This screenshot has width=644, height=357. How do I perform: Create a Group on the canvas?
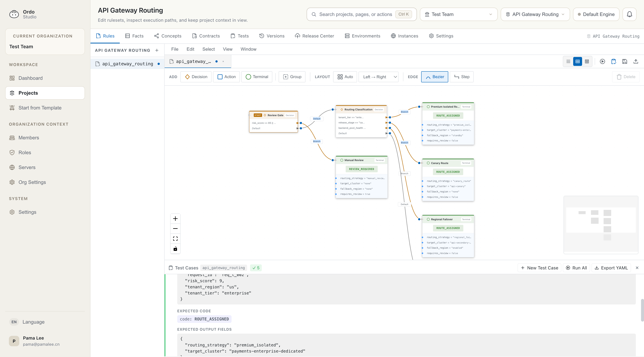[x=292, y=77]
